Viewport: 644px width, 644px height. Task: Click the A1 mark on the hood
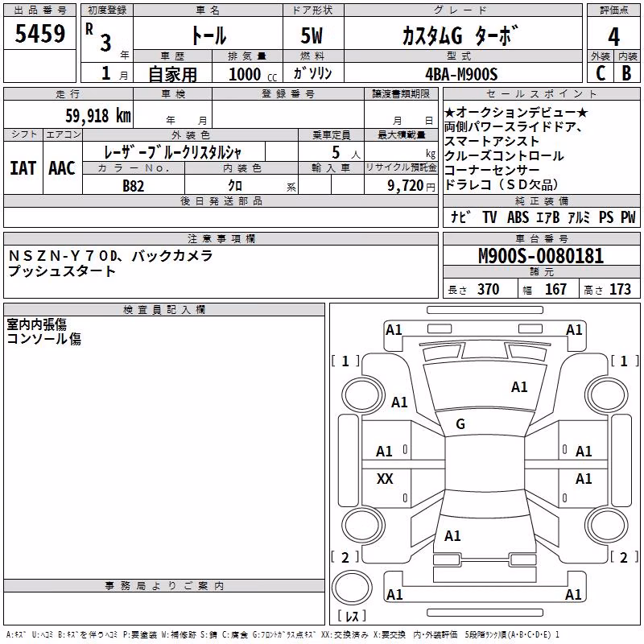coord(519,387)
